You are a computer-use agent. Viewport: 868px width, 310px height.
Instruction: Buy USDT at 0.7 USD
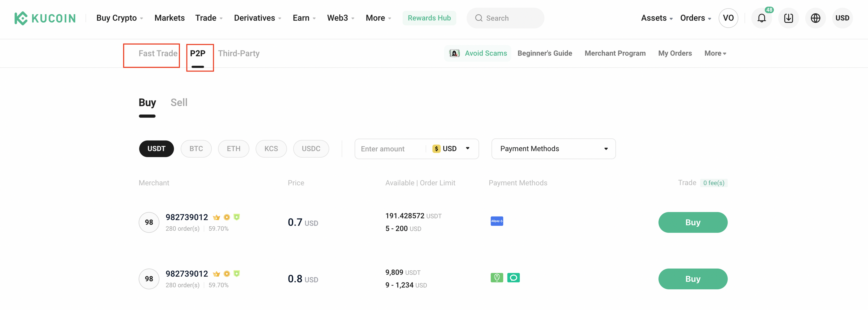pos(693,222)
